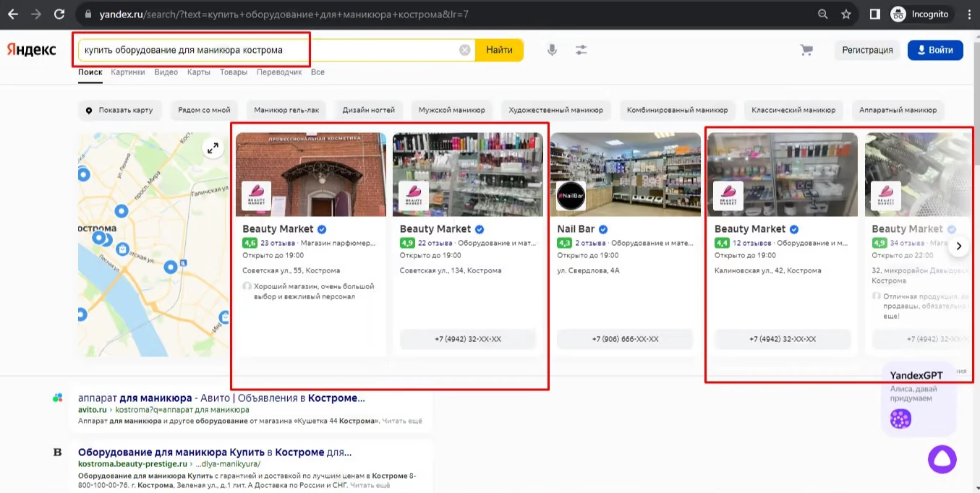Click the Регистрация button
The image size is (980, 493).
point(867,50)
